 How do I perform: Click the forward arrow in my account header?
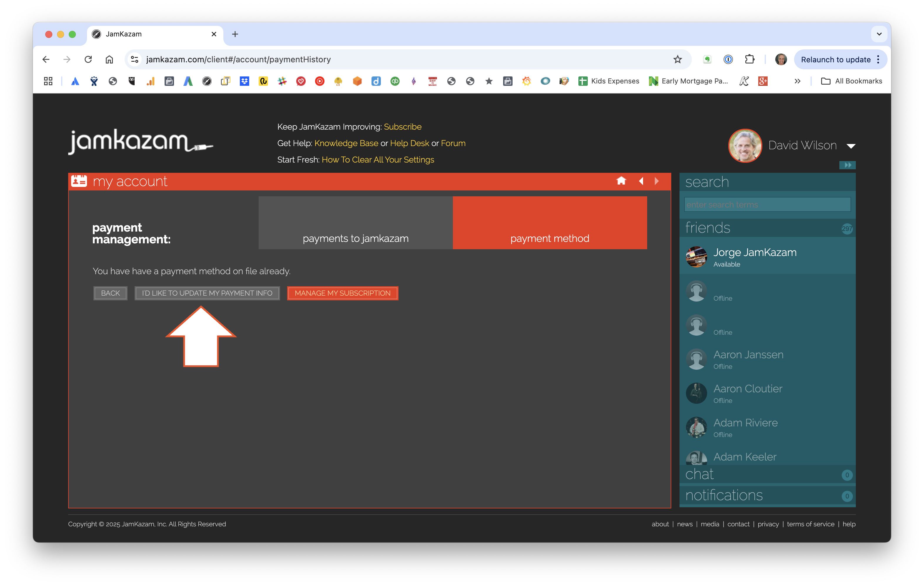[657, 181]
